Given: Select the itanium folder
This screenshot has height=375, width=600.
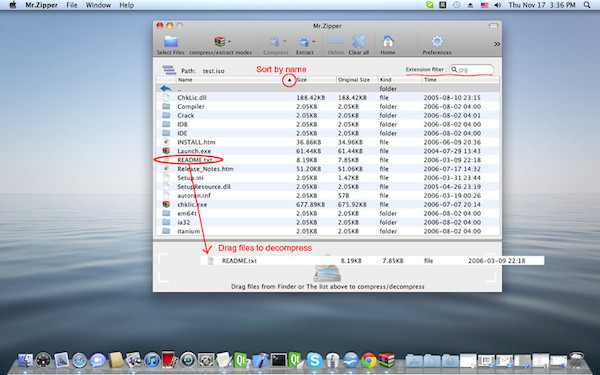Looking at the screenshot, I should coord(328,231).
